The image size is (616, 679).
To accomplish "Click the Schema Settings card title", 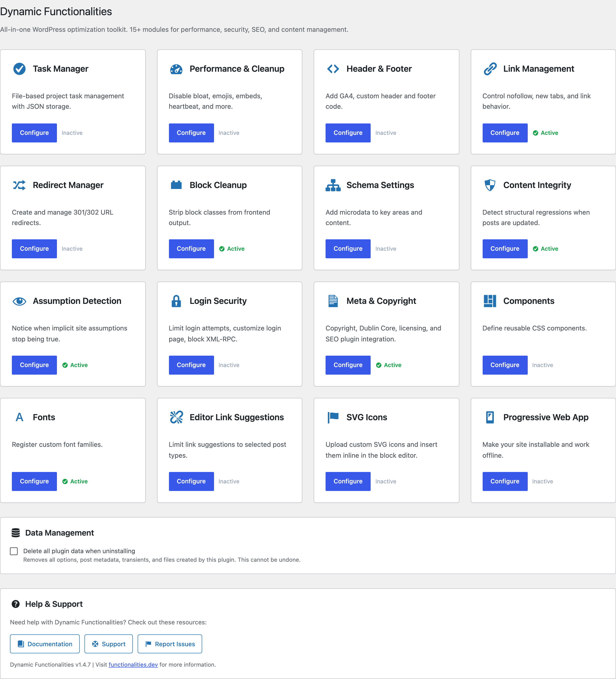I will (380, 185).
